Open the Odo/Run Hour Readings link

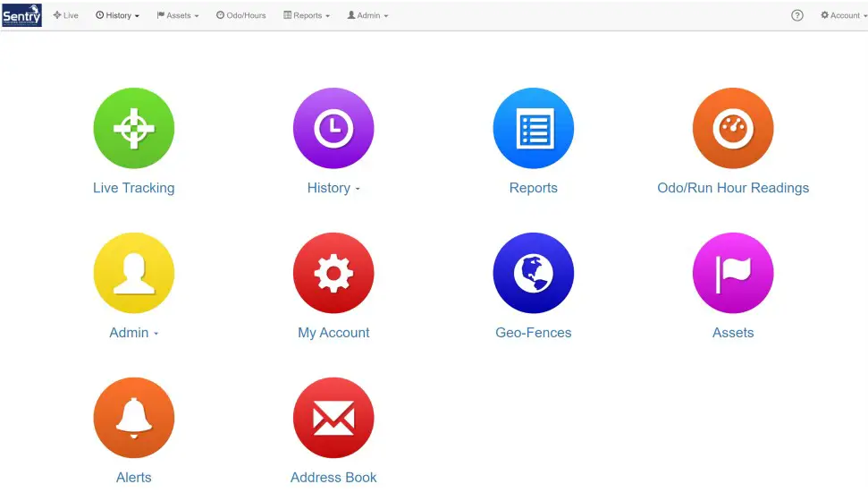click(x=733, y=188)
